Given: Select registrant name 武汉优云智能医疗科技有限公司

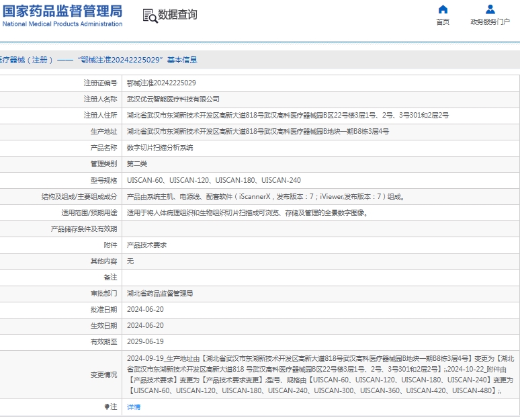Looking at the screenshot, I should (x=173, y=99).
